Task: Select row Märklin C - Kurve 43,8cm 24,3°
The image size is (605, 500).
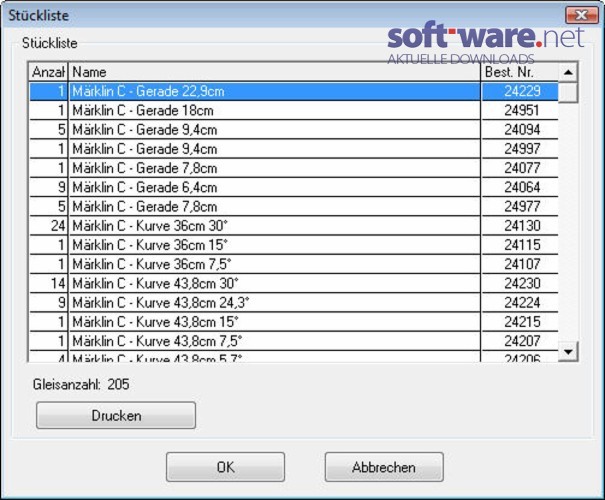Action: click(x=294, y=303)
